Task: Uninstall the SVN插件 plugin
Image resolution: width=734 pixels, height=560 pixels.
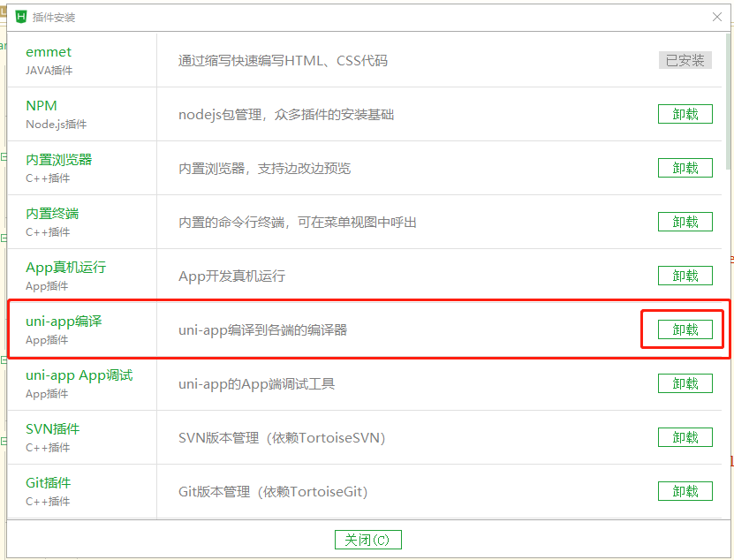Action: [x=685, y=437]
